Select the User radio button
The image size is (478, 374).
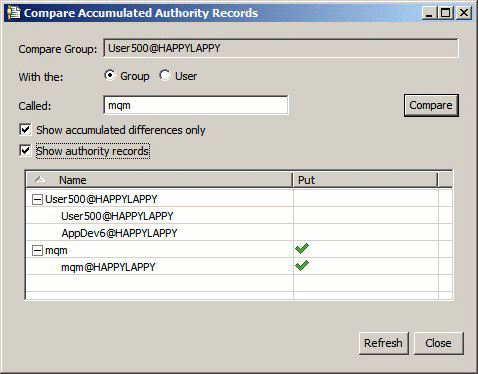165,75
